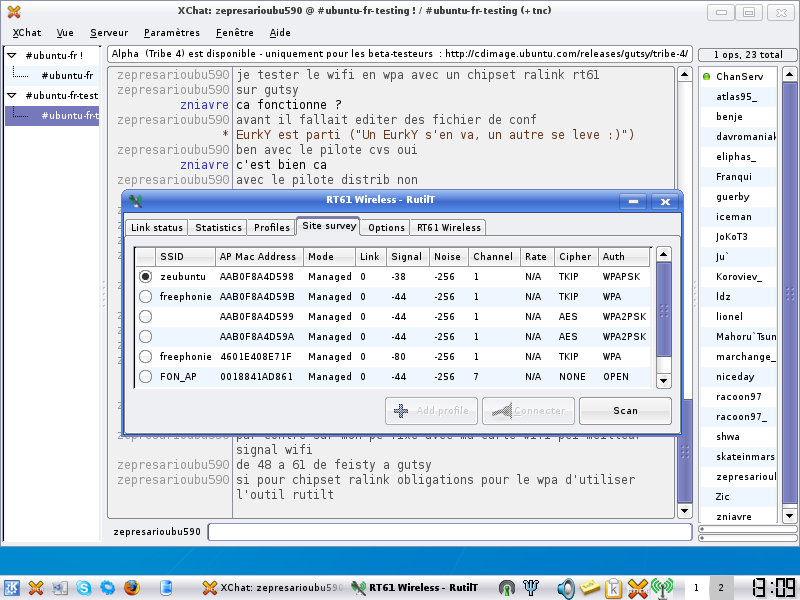Select the zeubuntu network radio button
The height and width of the screenshot is (600, 800).
point(146,276)
